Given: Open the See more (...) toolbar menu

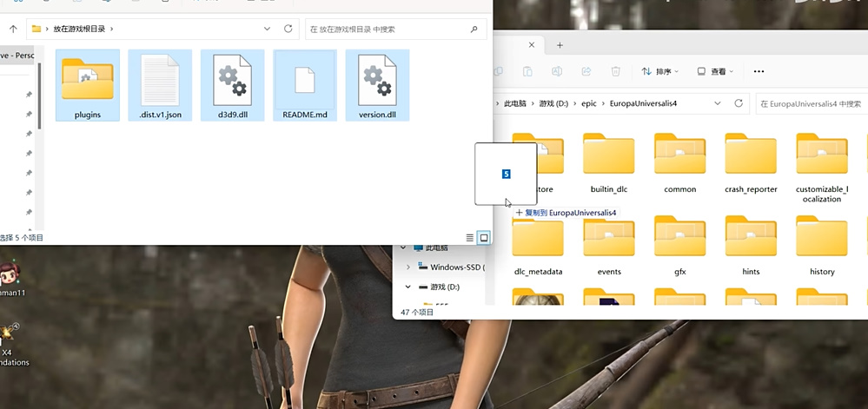Looking at the screenshot, I should click(759, 71).
